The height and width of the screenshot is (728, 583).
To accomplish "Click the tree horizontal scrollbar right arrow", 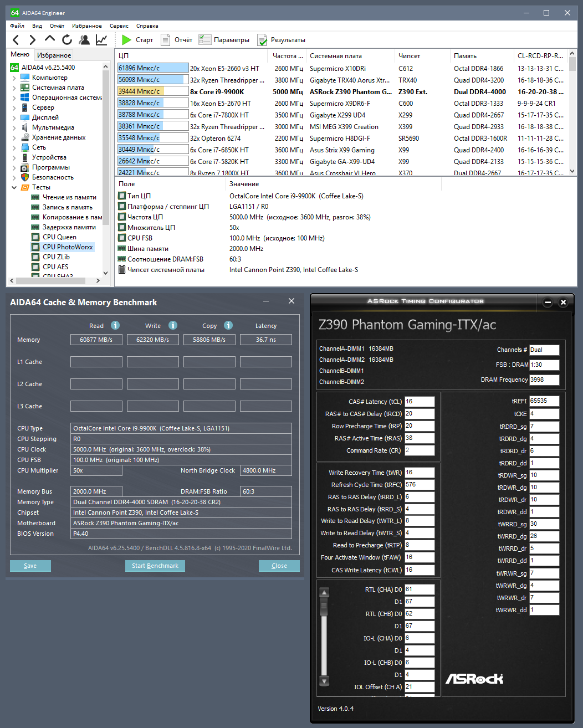I will (x=98, y=280).
